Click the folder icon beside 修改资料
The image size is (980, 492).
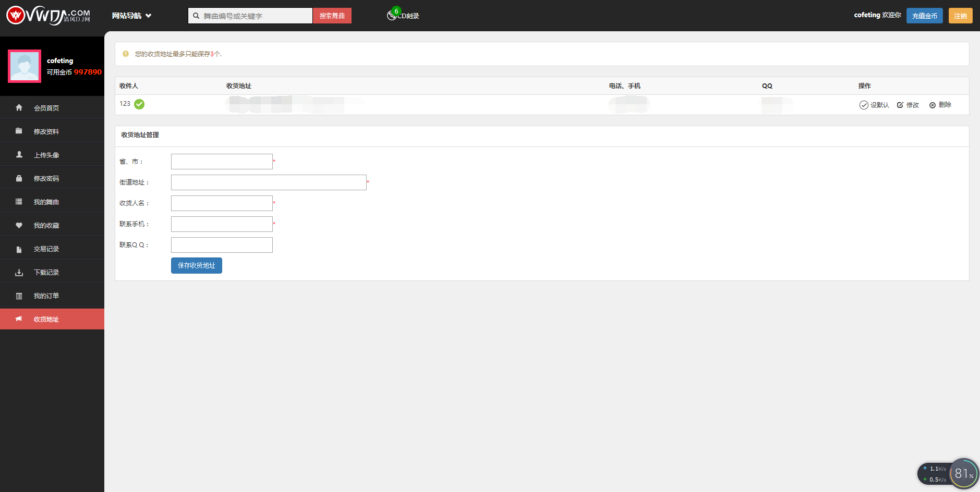[x=19, y=131]
